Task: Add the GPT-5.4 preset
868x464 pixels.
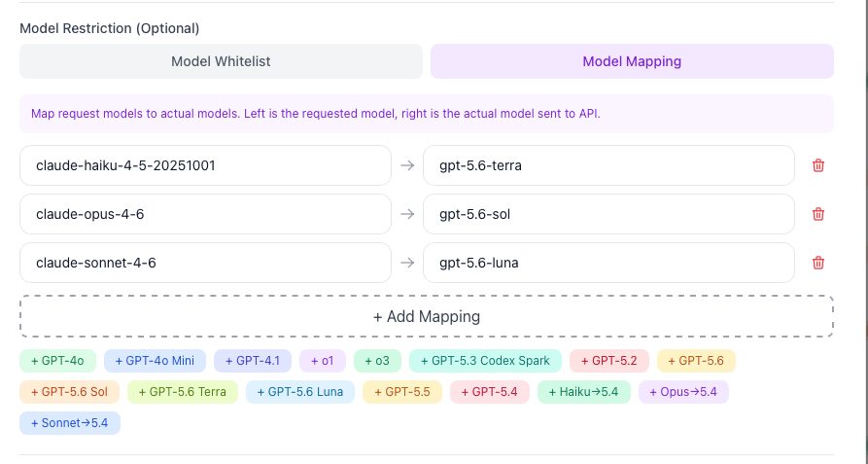Action: coord(489,392)
